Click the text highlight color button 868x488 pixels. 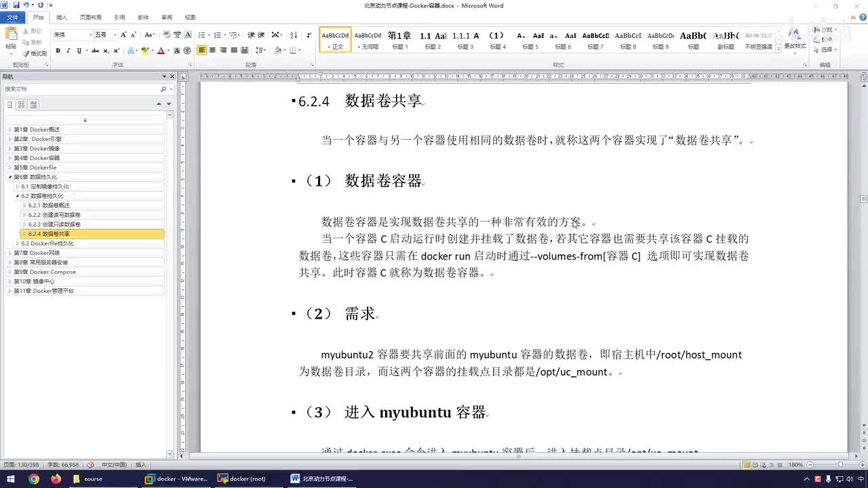click(x=144, y=51)
